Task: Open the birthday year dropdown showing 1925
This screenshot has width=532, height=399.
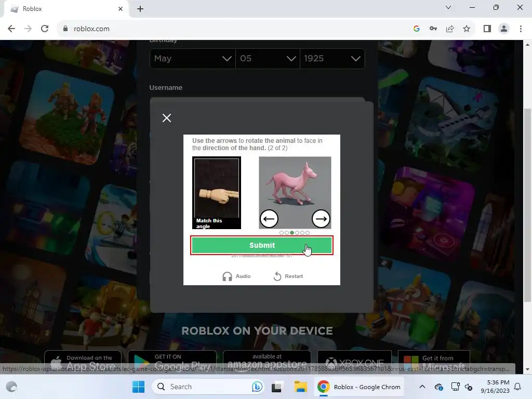Action: coord(332,58)
